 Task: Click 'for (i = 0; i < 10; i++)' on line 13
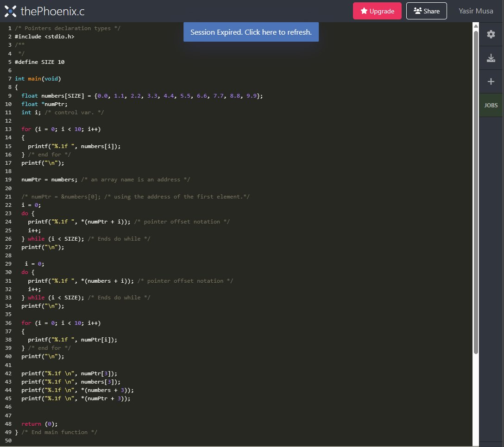coord(61,129)
